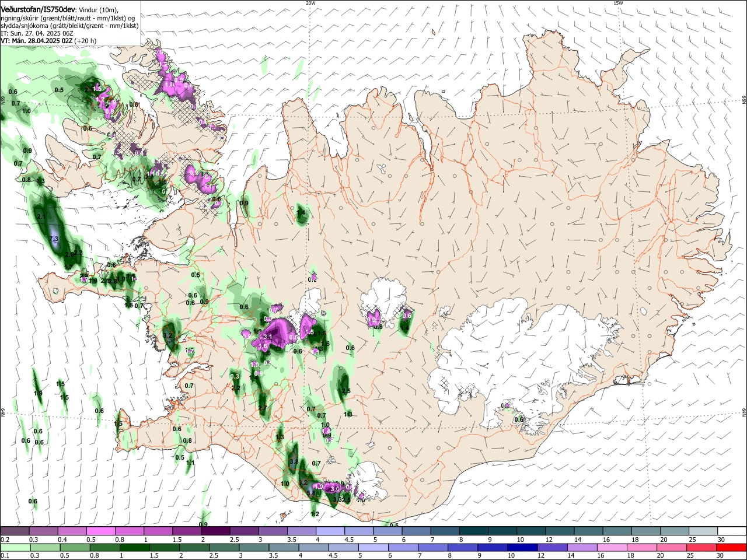This screenshot has width=747, height=560.
Task: Click the red 25–30 rain legend swatch
Action: [x=702, y=547]
